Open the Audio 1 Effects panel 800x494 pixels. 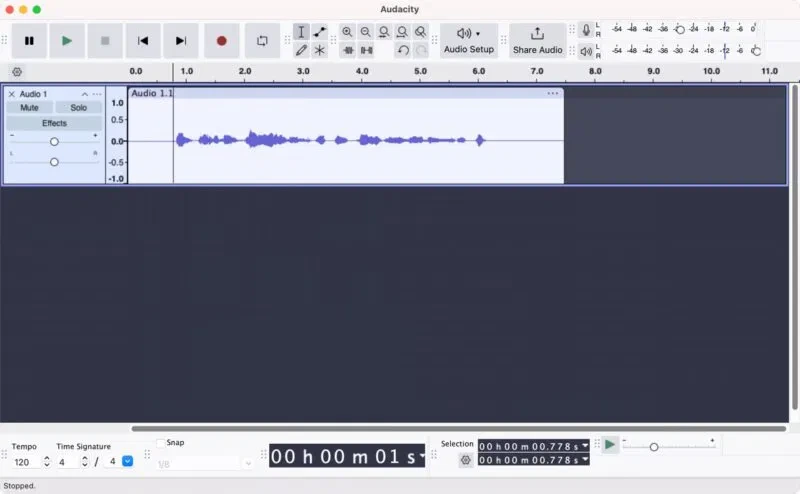pyautogui.click(x=54, y=124)
